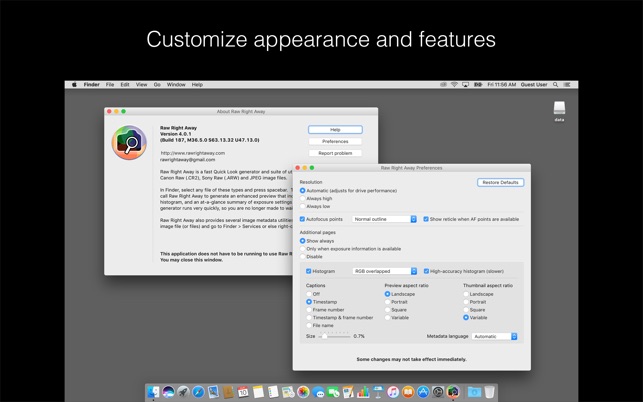Open the Window menu
The image size is (643, 402).
pyautogui.click(x=176, y=85)
